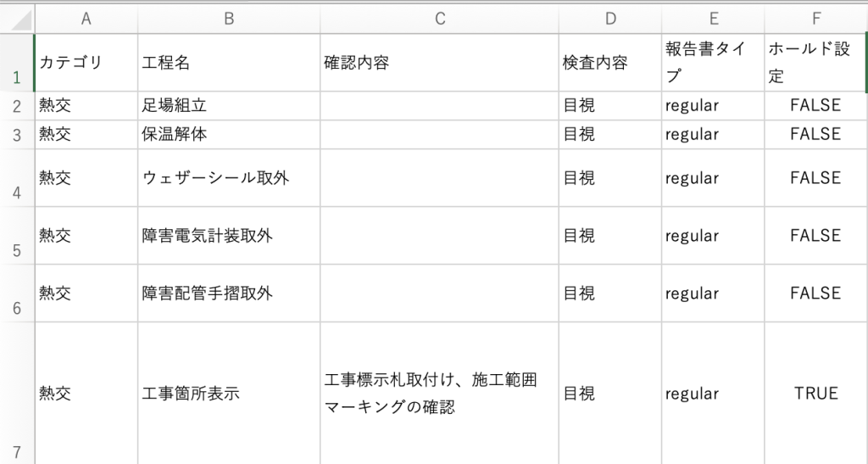Select the cell containing ウェザーシール取外

click(229, 178)
